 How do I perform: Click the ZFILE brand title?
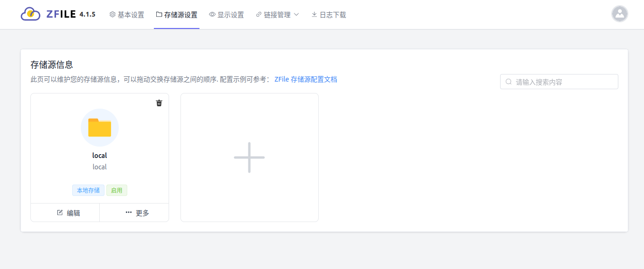click(x=61, y=14)
